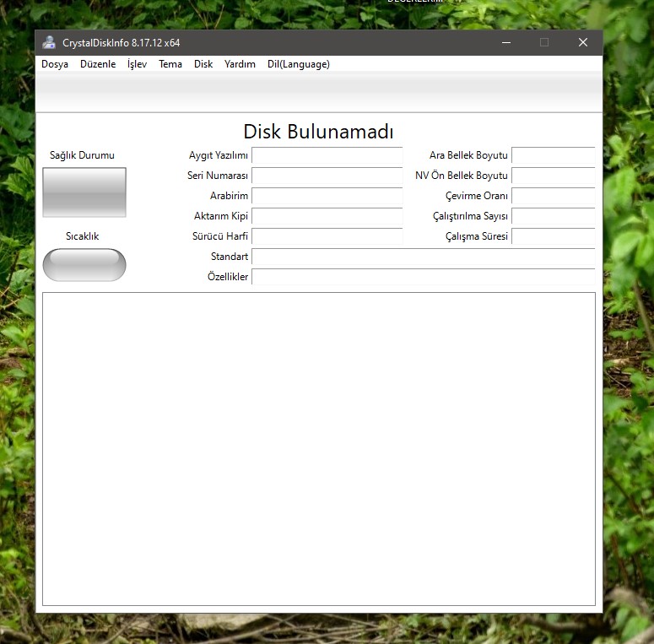Open the Tema menu
The image size is (654, 644).
coord(170,64)
